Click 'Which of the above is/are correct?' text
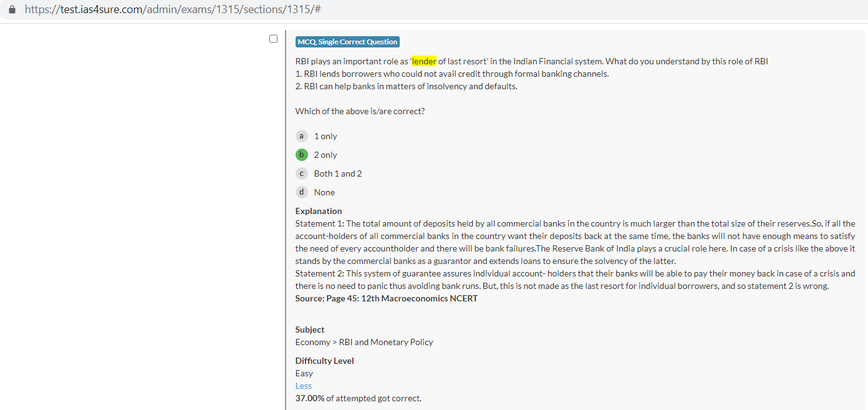868x410 pixels. coord(360,111)
